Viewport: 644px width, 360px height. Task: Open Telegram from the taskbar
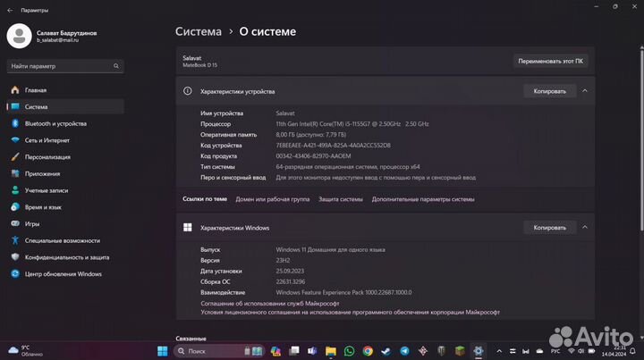[404, 351]
